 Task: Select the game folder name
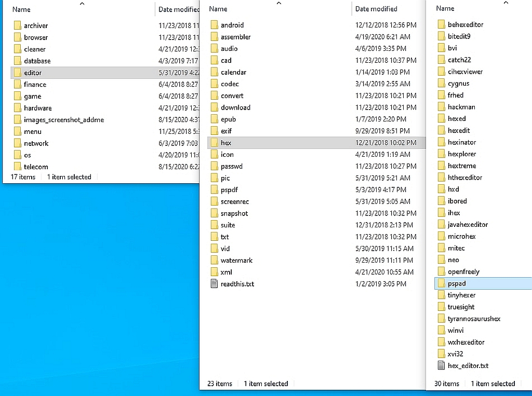click(x=33, y=97)
